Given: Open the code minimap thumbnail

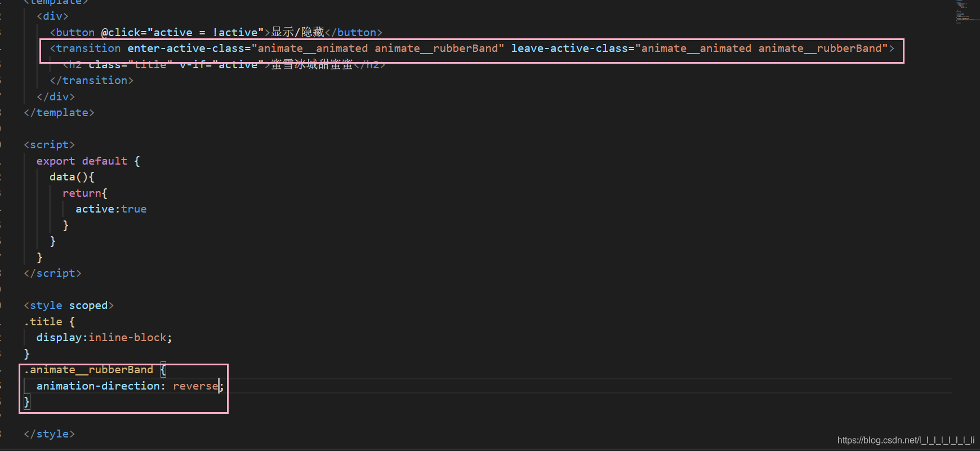Looking at the screenshot, I should point(968,11).
